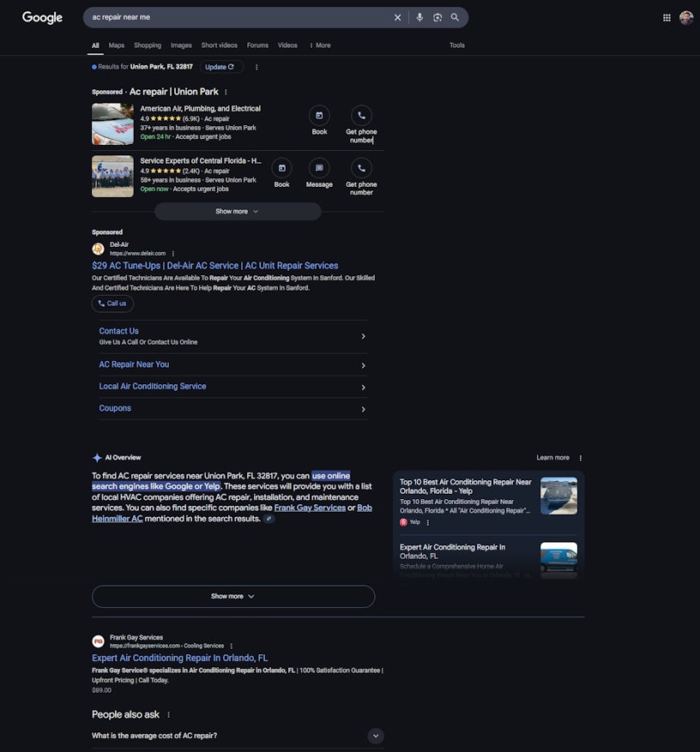Start voice search with the microphone icon

tap(419, 17)
